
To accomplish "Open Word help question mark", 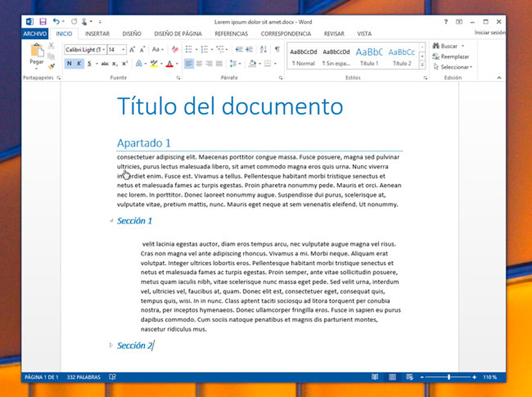I will click(446, 22).
